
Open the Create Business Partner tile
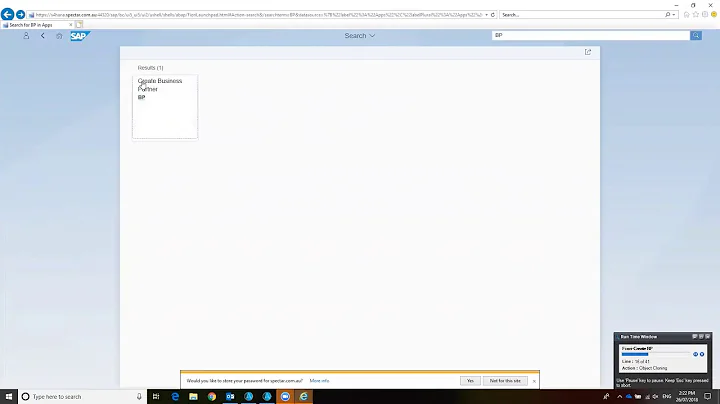pyautogui.click(x=165, y=107)
